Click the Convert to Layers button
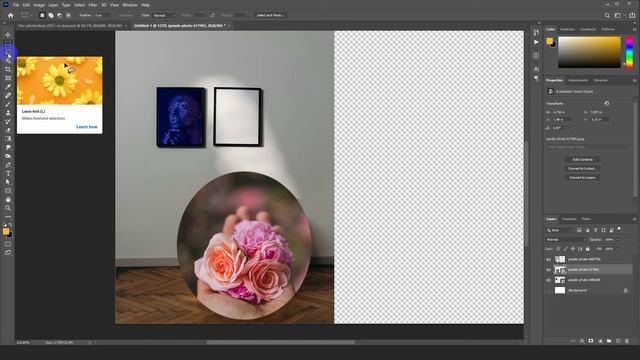The width and height of the screenshot is (640, 360). coord(582,178)
